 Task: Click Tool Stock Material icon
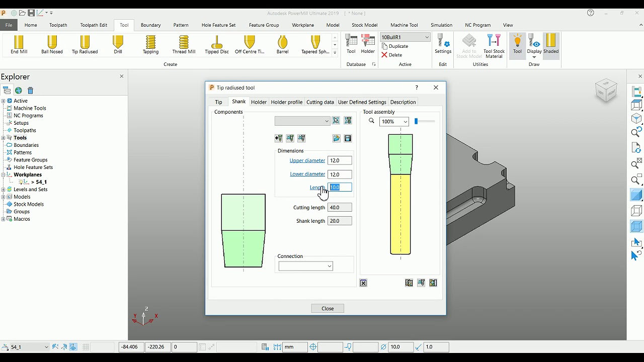tap(494, 46)
